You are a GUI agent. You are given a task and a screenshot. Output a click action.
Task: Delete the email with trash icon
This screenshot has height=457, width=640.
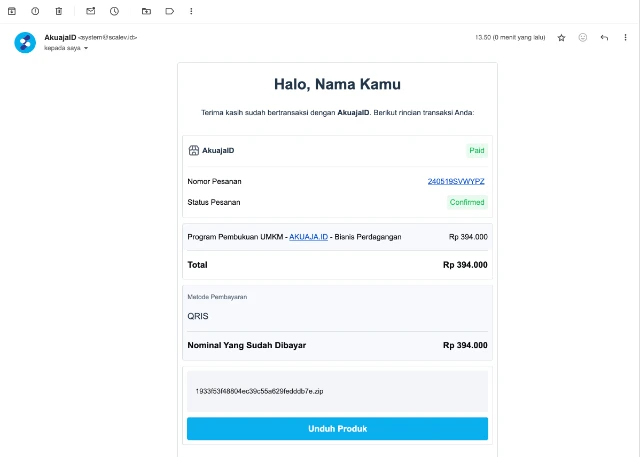pos(58,11)
